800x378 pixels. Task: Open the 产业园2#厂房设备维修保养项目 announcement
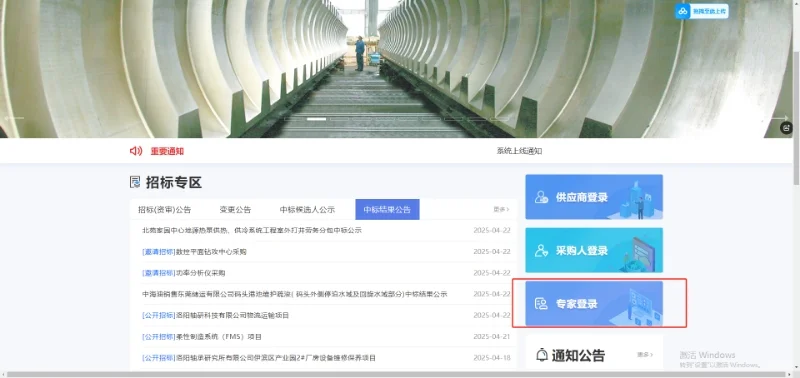(x=259, y=358)
